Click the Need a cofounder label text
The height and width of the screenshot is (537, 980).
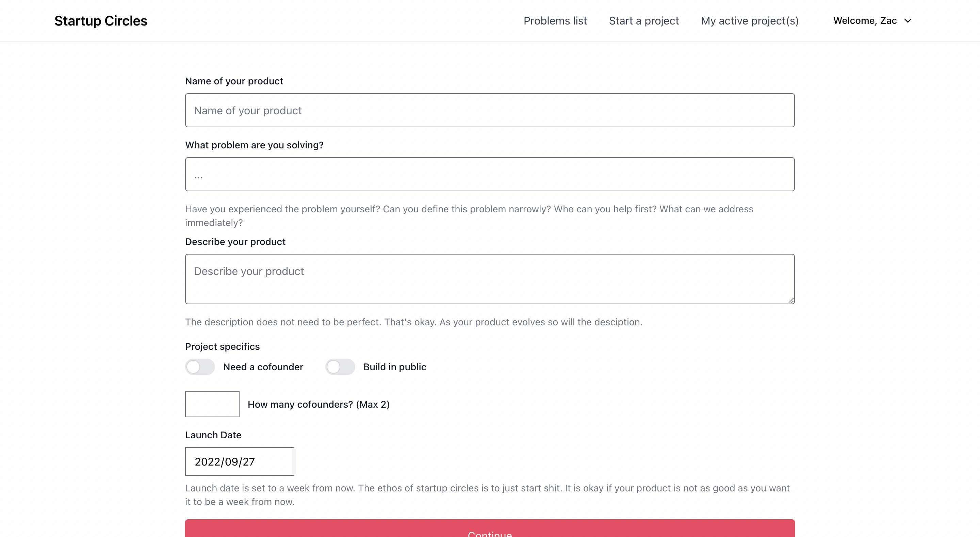coord(263,367)
